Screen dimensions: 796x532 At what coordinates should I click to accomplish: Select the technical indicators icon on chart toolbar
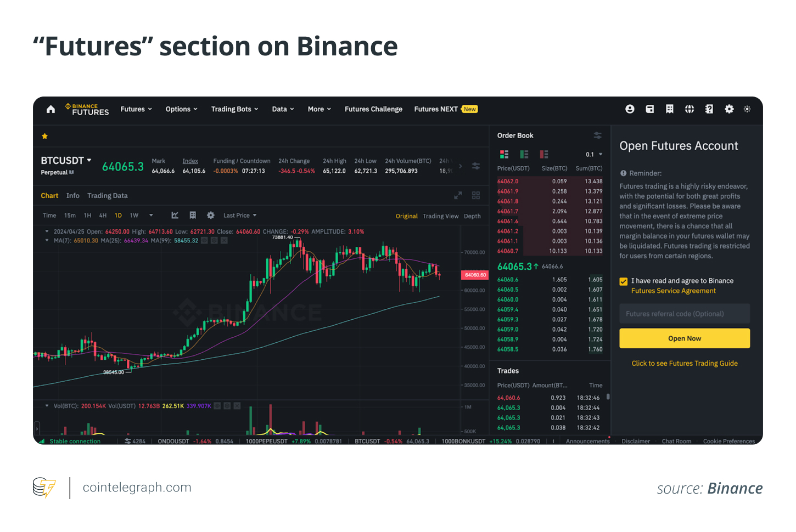[175, 215]
